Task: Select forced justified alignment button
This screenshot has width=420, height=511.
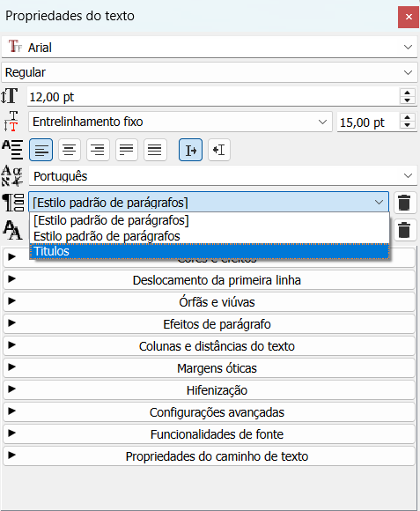Action: tap(155, 150)
